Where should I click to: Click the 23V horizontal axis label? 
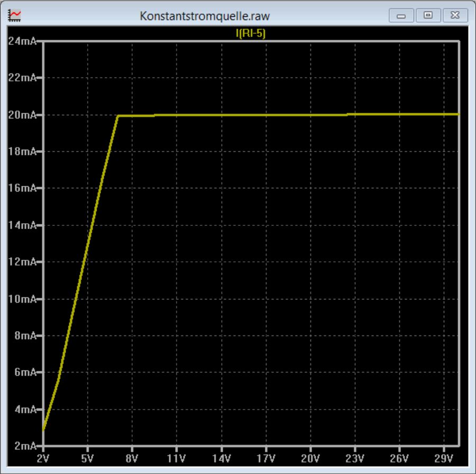(x=354, y=458)
